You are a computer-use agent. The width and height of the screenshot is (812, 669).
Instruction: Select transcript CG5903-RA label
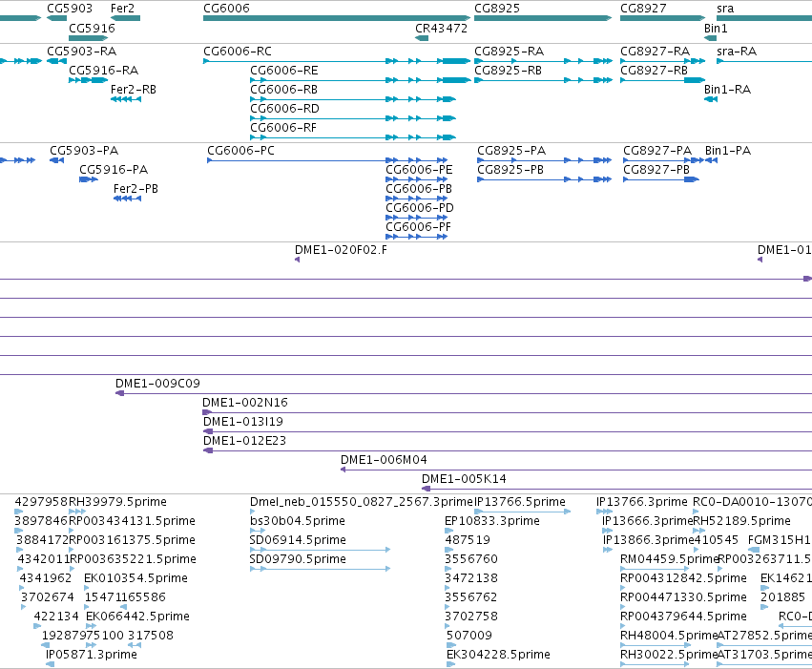(x=81, y=52)
